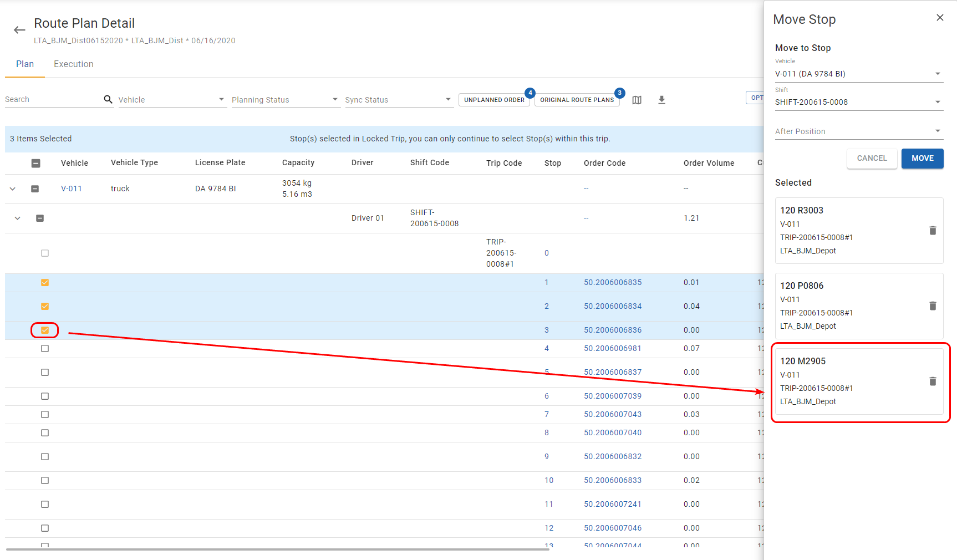Check order 50.2006006832 checkbox

[x=45, y=456]
